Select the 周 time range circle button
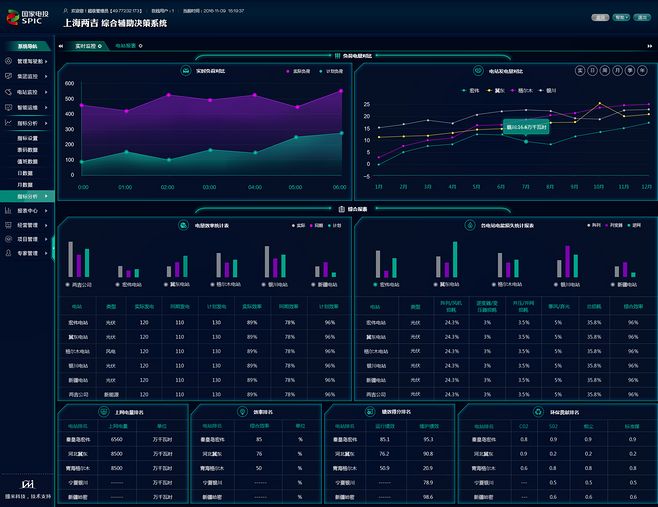The height and width of the screenshot is (507, 658). pyautogui.click(x=605, y=71)
